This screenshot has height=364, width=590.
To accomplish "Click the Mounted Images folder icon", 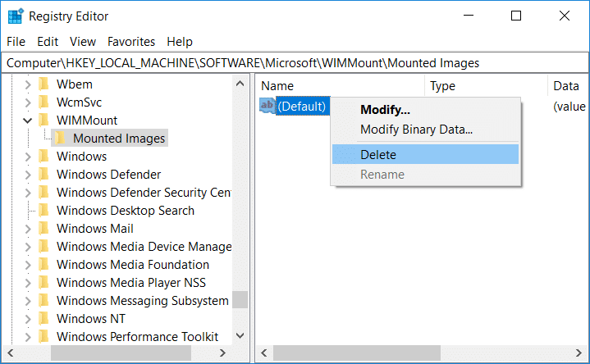I will 61,139.
